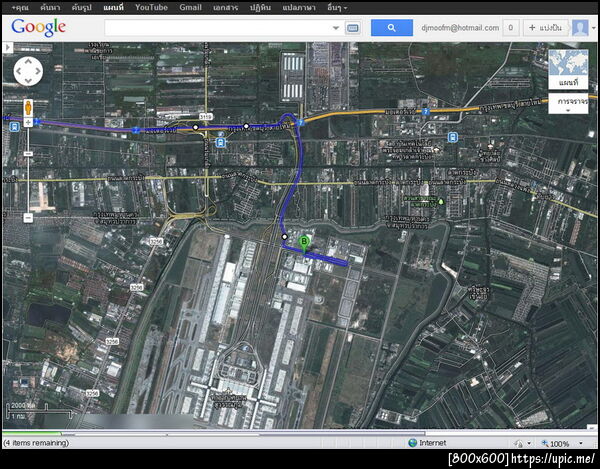This screenshot has width=600, height=469.
Task: Click the road 3119 shield label
Action: pos(205,116)
